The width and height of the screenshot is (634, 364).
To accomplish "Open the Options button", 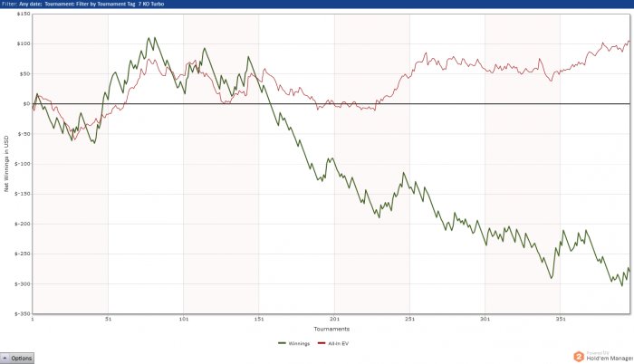I will [17, 358].
